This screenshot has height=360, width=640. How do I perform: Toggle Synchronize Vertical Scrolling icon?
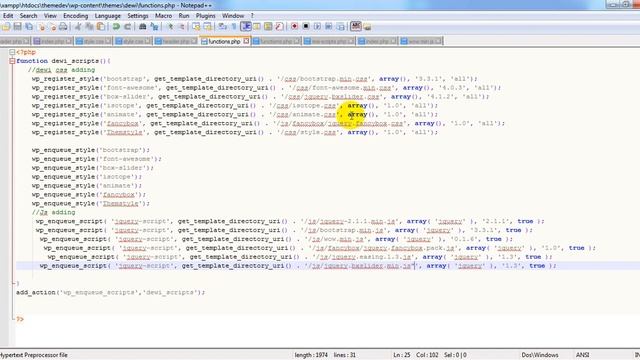coord(196,27)
